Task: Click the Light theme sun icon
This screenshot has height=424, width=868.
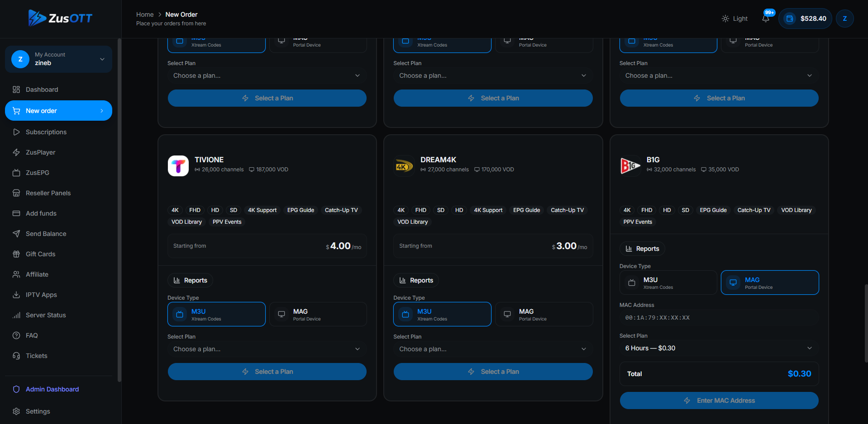Action: pyautogui.click(x=725, y=19)
